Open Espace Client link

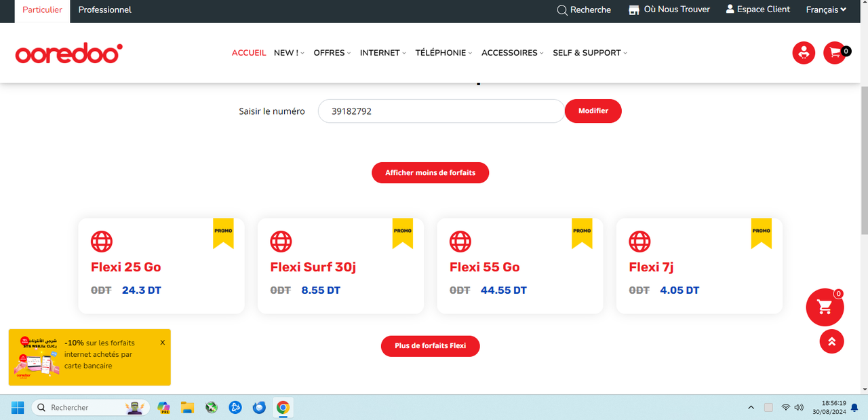coord(758,9)
